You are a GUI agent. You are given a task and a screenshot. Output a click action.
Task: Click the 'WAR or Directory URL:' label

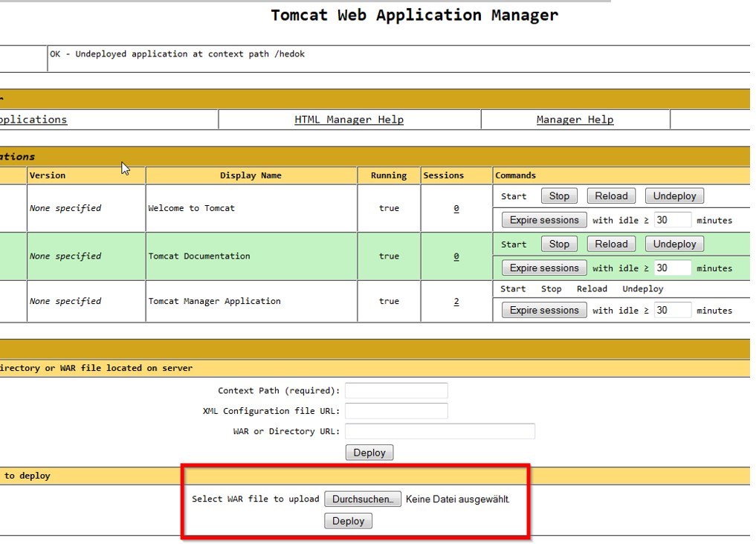(286, 431)
